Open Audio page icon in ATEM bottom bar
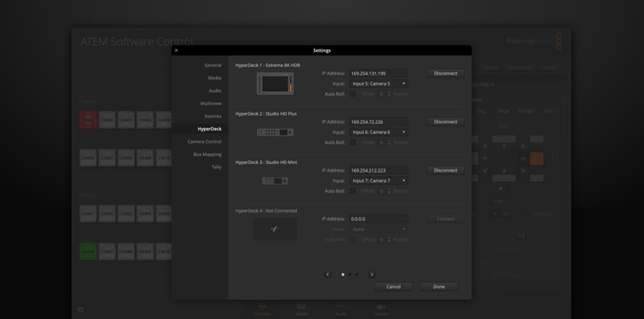Screen dimensions: 644x319 click(x=341, y=310)
